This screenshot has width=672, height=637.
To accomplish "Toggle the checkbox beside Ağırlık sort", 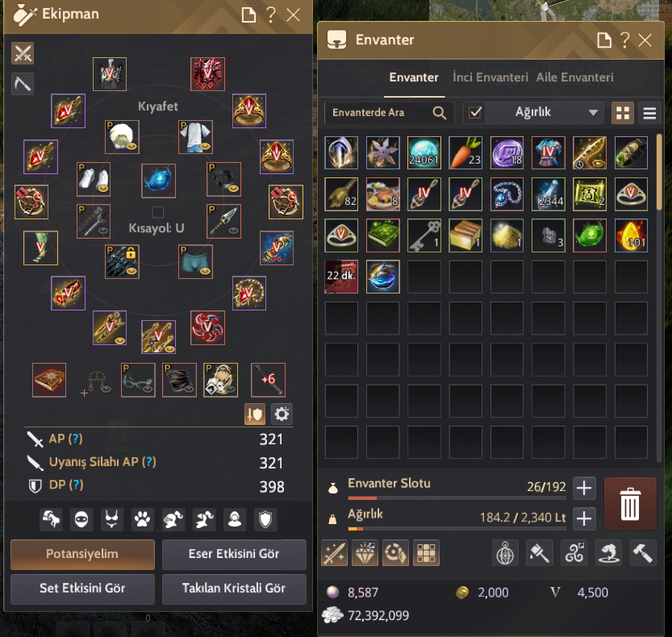I will [x=475, y=113].
